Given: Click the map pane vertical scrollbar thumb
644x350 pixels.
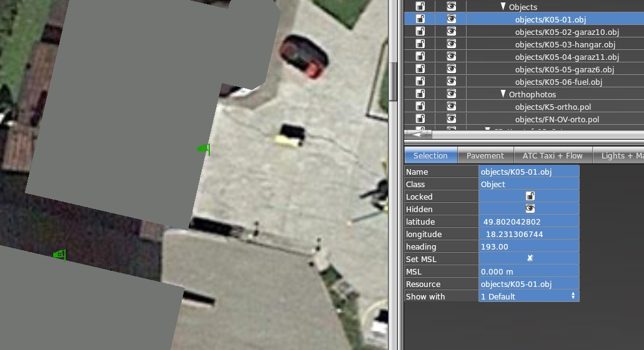Looking at the screenshot, I should (393, 81).
